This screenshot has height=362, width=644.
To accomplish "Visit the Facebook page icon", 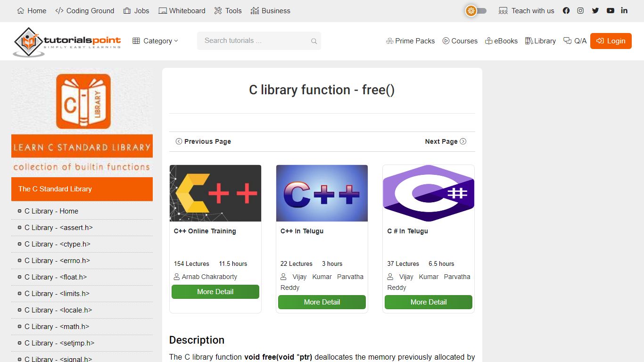I will tap(566, 11).
